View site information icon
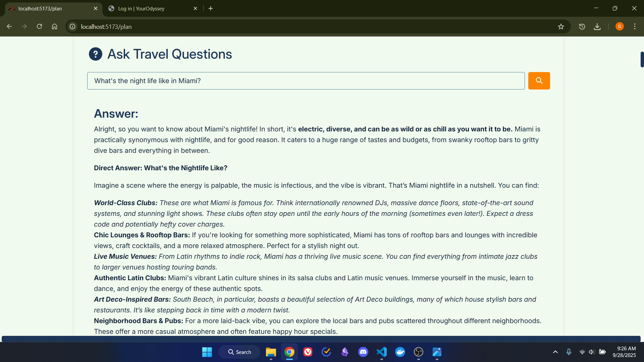 click(x=72, y=26)
